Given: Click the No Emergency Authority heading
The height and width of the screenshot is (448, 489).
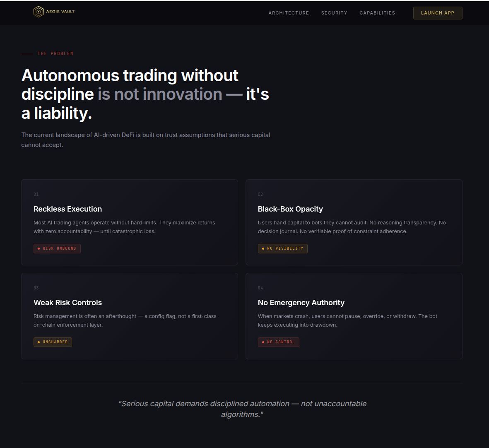Looking at the screenshot, I should click(301, 303).
